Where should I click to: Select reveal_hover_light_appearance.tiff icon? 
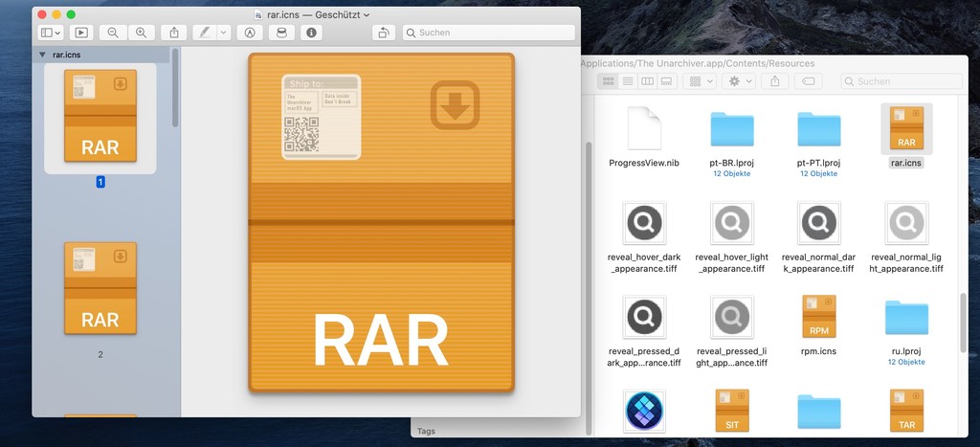tap(732, 223)
